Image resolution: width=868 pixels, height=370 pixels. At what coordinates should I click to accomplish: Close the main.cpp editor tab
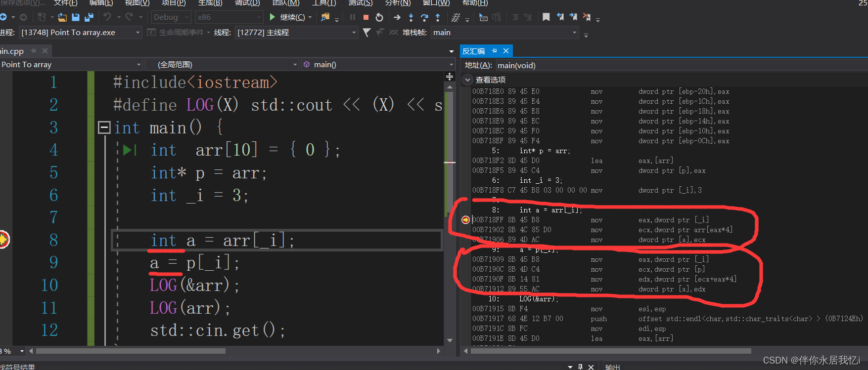click(x=45, y=51)
